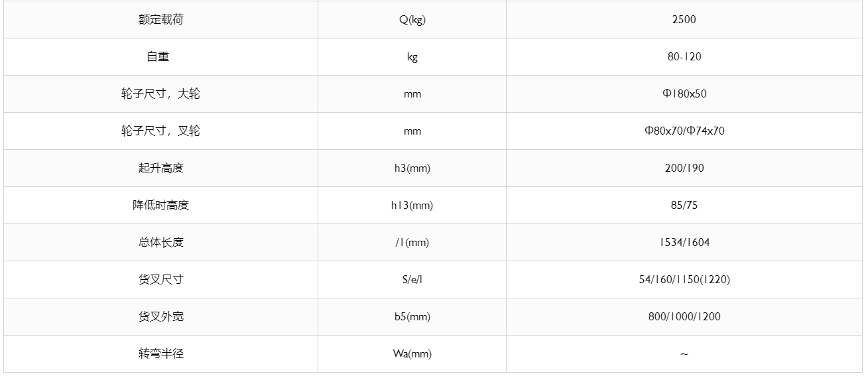
Task: Click the 85/75 lowered height value
Action: pyautogui.click(x=684, y=205)
